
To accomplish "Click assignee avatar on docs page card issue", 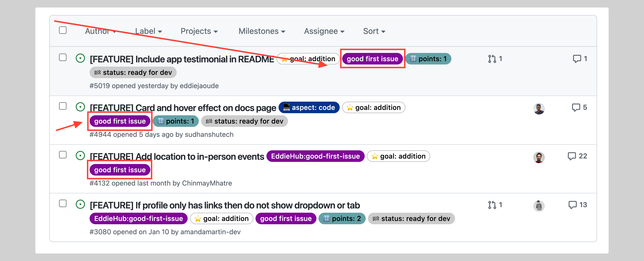I will [x=539, y=109].
